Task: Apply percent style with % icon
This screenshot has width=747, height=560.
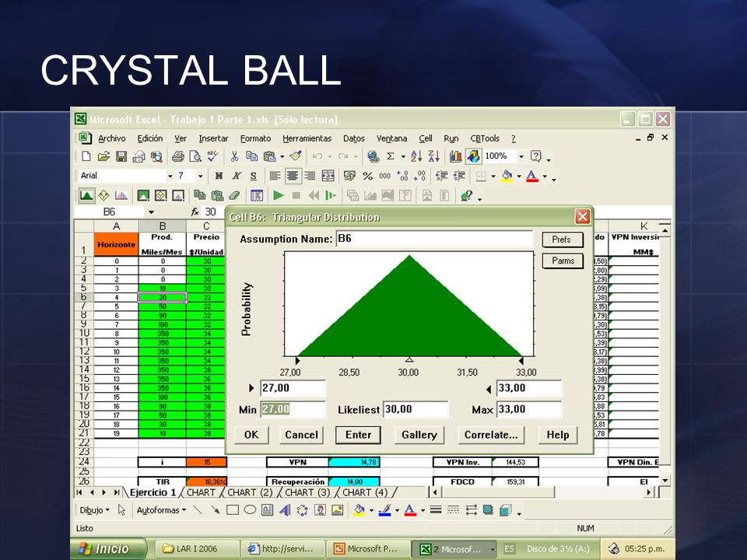Action: (367, 176)
